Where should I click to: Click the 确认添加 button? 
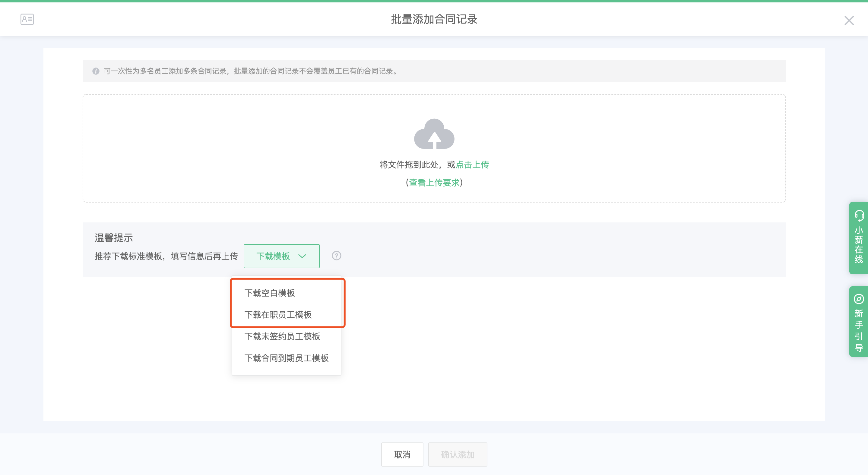458,455
